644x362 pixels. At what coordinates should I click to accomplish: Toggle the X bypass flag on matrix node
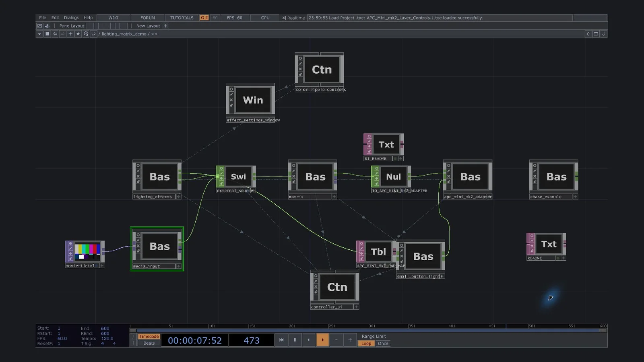[294, 176]
